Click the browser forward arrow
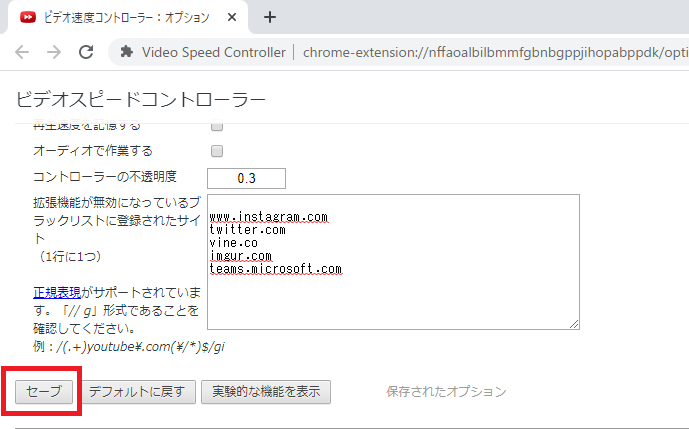 coord(54,52)
